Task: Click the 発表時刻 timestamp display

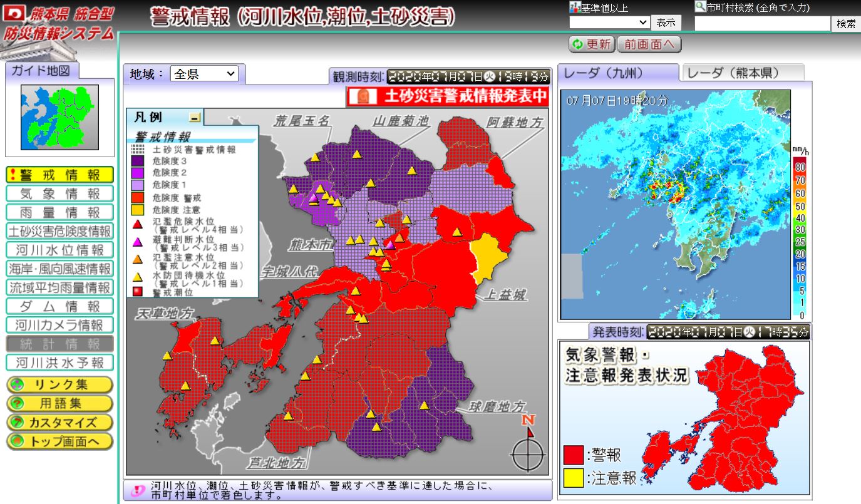Action: point(728,332)
